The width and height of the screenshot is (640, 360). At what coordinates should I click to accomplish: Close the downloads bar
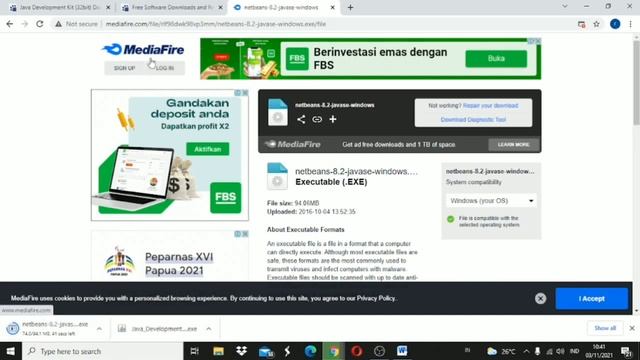coord(632,328)
